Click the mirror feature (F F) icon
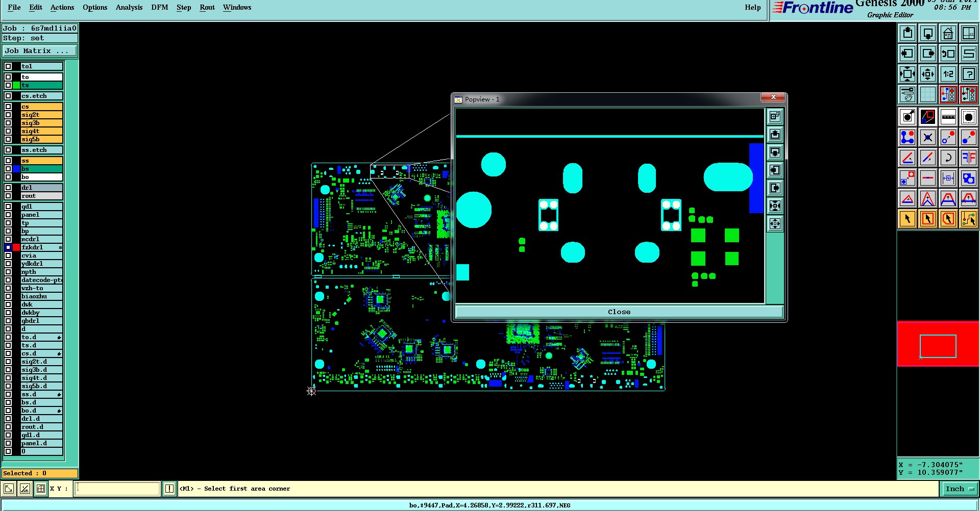The image size is (980, 511). (x=969, y=158)
